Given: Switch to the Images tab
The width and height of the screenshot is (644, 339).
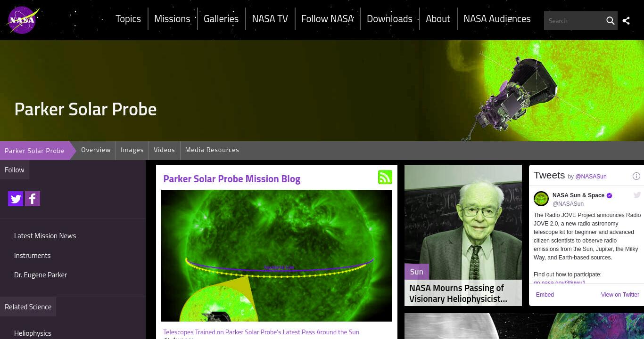Looking at the screenshot, I should [x=132, y=150].
